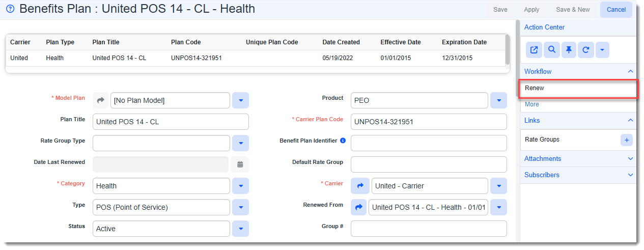The width and height of the screenshot is (644, 250).
Task: Click the Cancel button
Action: click(616, 10)
